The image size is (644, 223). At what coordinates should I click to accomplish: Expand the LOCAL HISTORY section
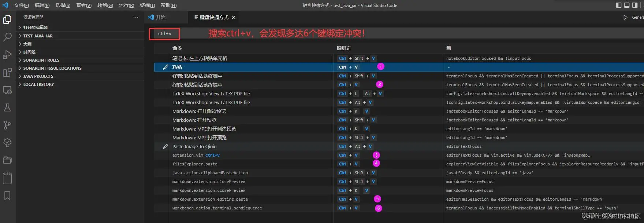[x=81, y=84]
